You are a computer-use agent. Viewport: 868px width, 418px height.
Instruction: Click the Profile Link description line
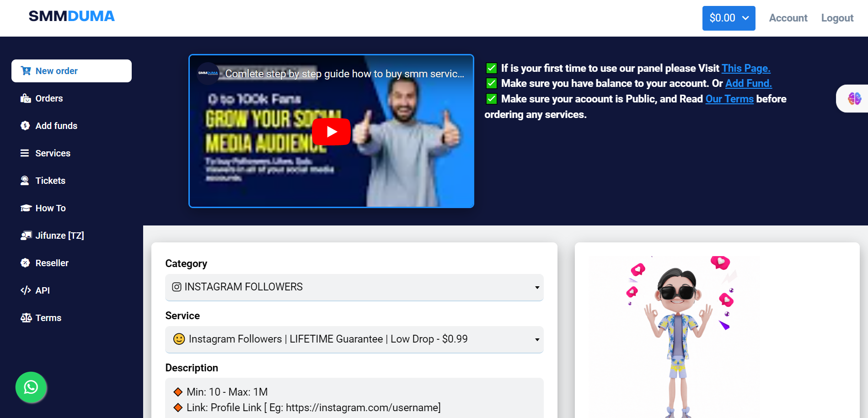[x=313, y=407]
